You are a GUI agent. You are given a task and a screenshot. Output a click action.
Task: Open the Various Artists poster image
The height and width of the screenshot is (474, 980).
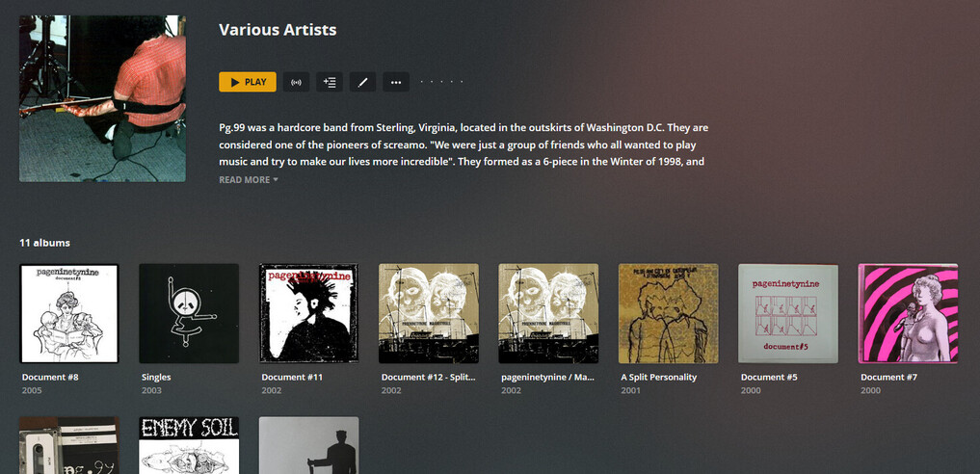click(102, 98)
